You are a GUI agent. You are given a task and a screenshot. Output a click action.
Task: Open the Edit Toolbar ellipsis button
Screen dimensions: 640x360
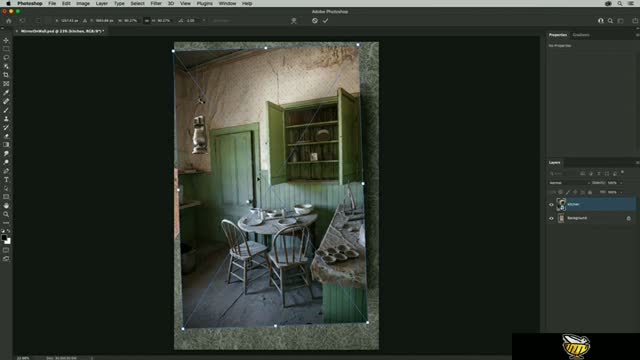tap(6, 223)
